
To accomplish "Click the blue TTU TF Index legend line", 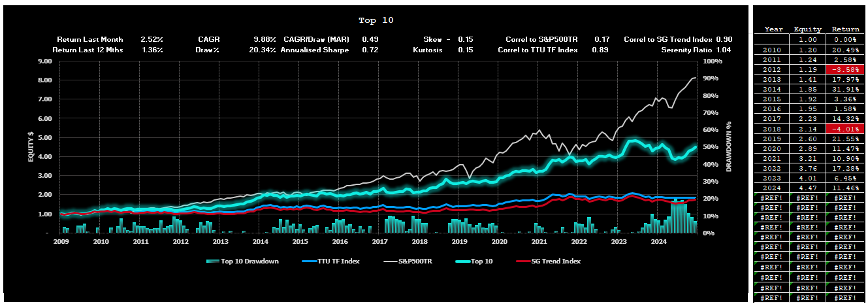I will (x=310, y=261).
